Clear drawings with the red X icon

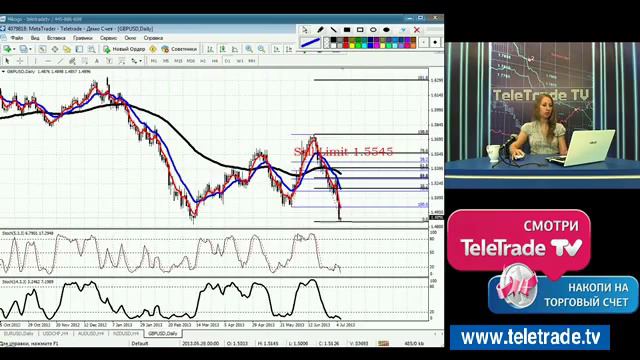click(417, 30)
